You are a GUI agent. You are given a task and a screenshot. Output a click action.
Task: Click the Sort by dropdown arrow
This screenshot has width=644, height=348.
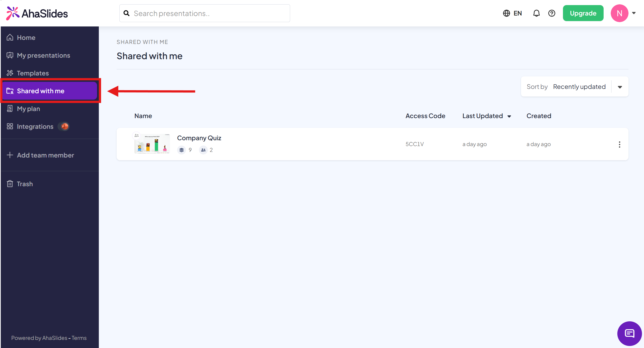[620, 87]
